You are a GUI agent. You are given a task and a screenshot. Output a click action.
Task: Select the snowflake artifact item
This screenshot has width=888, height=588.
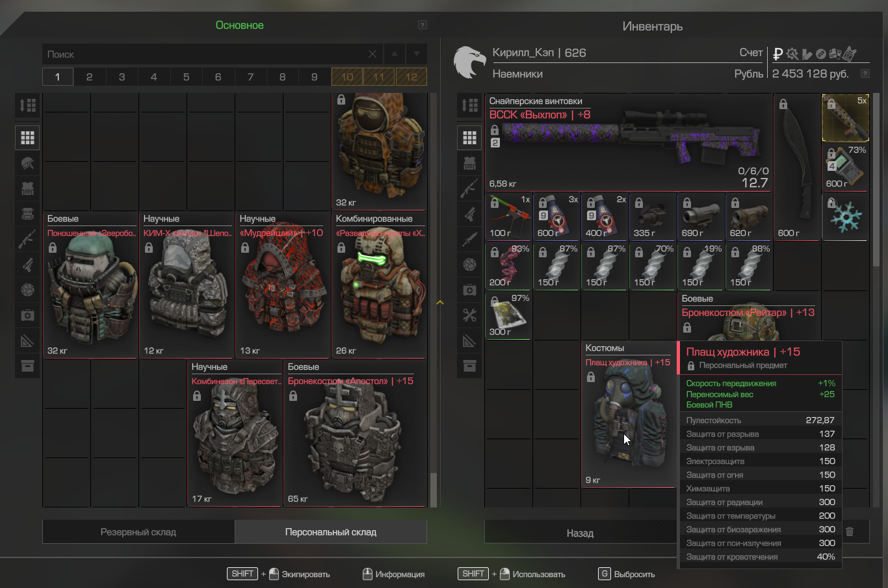(x=845, y=218)
